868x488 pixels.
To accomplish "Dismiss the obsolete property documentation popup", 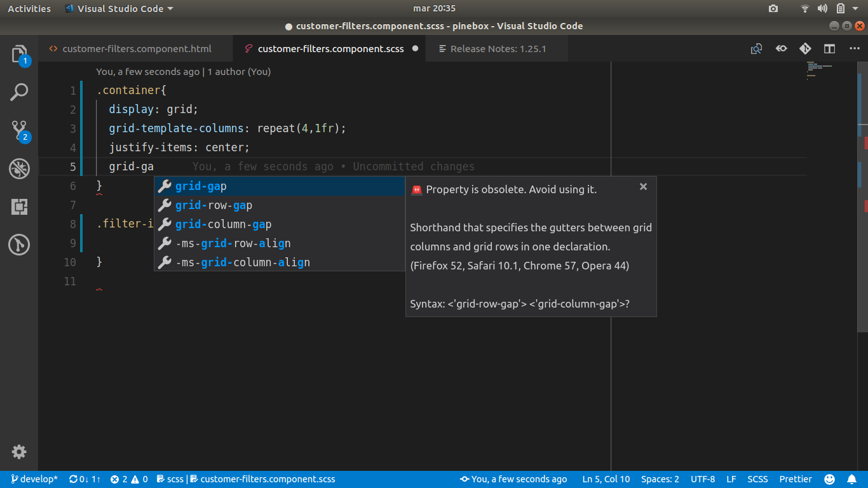I will click(643, 187).
